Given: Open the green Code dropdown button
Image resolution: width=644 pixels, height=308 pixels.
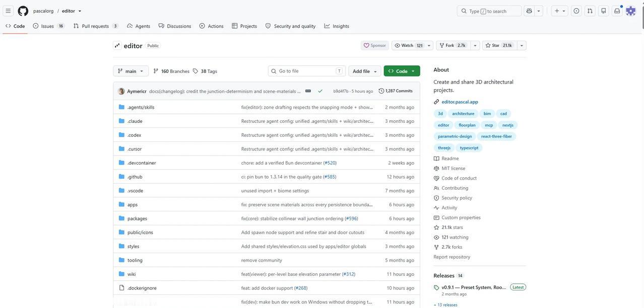Looking at the screenshot, I should coord(402,71).
